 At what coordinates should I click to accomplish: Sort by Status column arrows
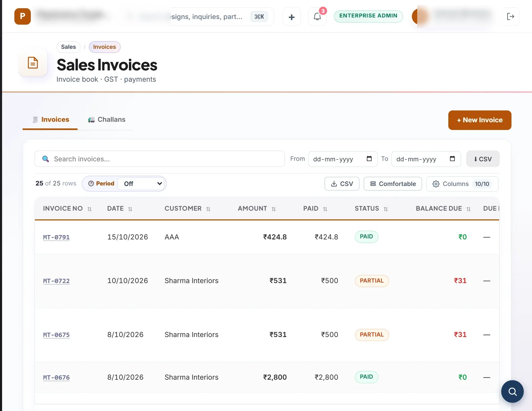pos(386,209)
